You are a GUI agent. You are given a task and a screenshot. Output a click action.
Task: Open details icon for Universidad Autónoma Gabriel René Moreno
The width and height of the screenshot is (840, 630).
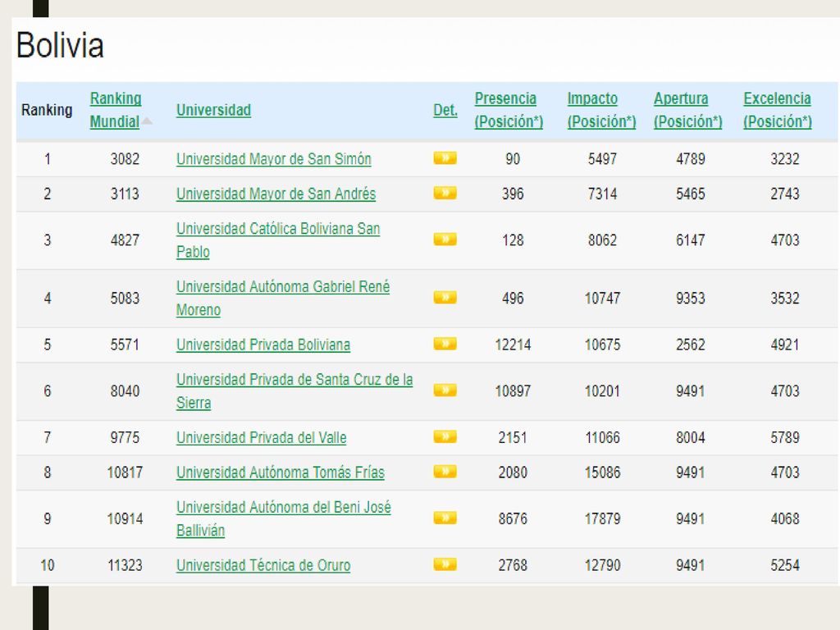tap(445, 297)
